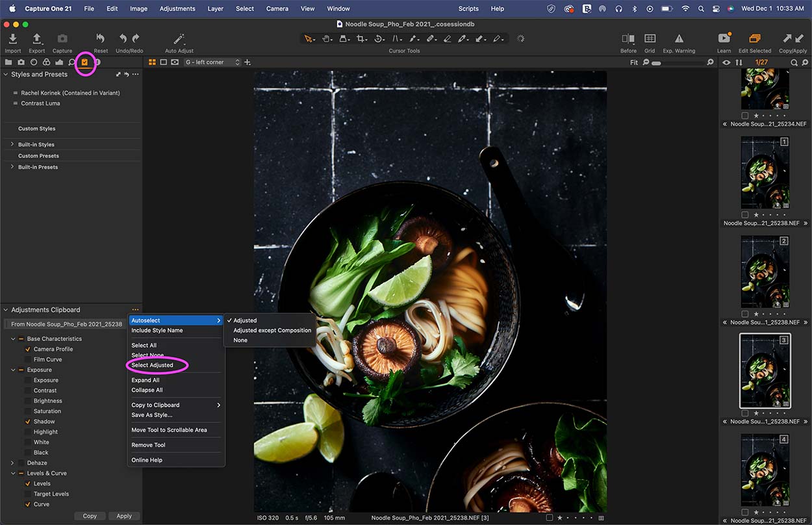Collapse the Levels & Curve group
This screenshot has width=812, height=525.
click(13, 473)
